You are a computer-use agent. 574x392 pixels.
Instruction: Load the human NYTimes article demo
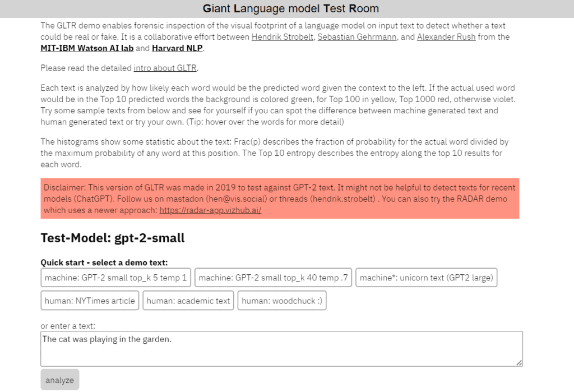pyautogui.click(x=90, y=301)
